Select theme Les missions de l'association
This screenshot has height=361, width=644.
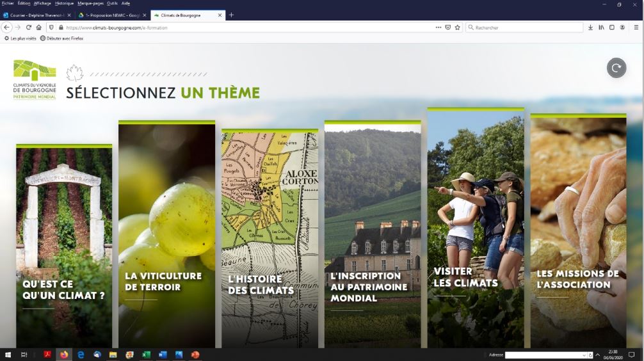tap(578, 231)
